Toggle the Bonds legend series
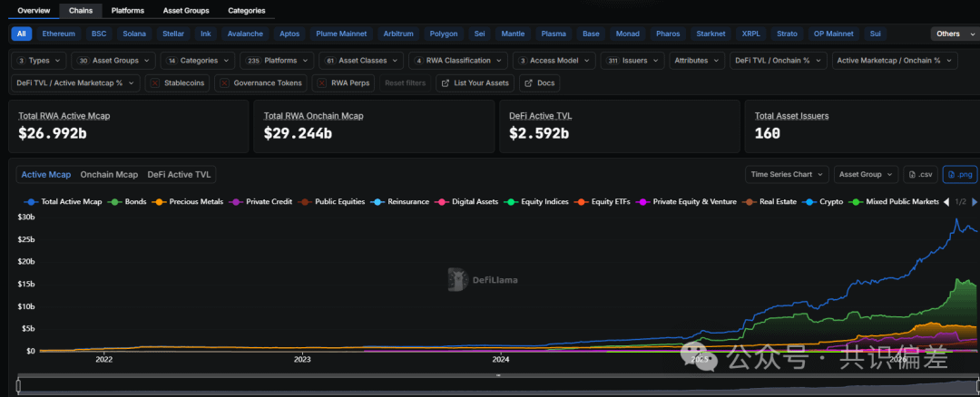Image resolution: width=980 pixels, height=397 pixels. tap(127, 202)
